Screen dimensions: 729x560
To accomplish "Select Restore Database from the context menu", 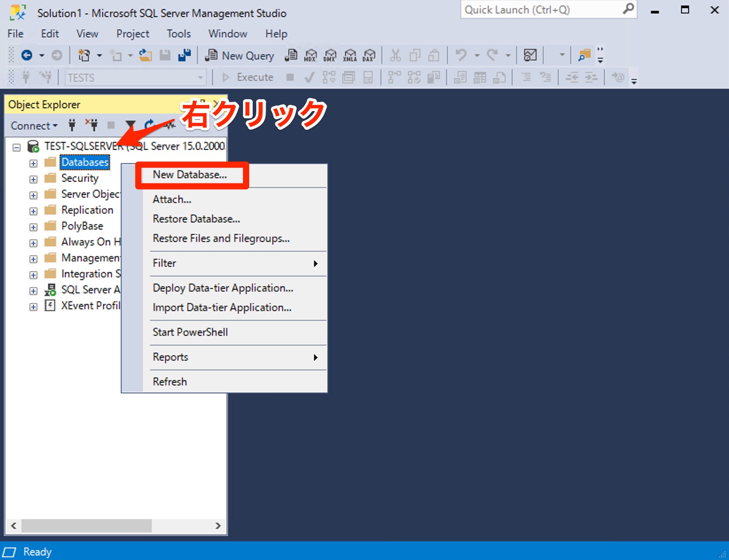I will (x=196, y=219).
